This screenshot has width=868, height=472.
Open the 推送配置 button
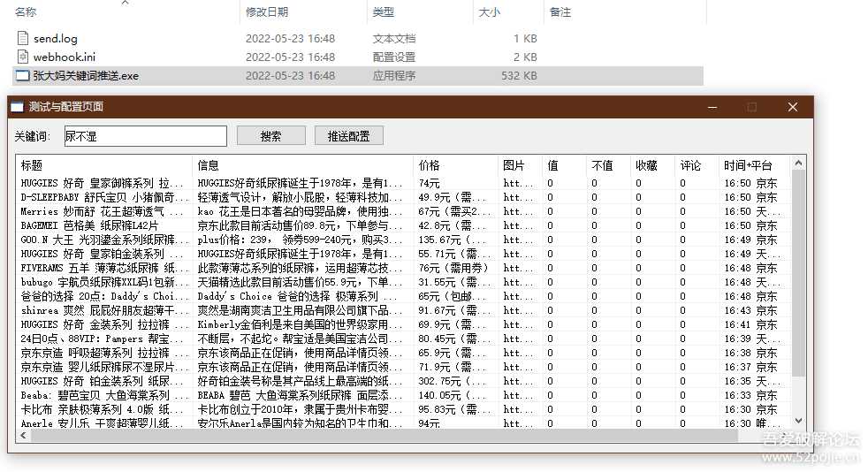click(349, 136)
